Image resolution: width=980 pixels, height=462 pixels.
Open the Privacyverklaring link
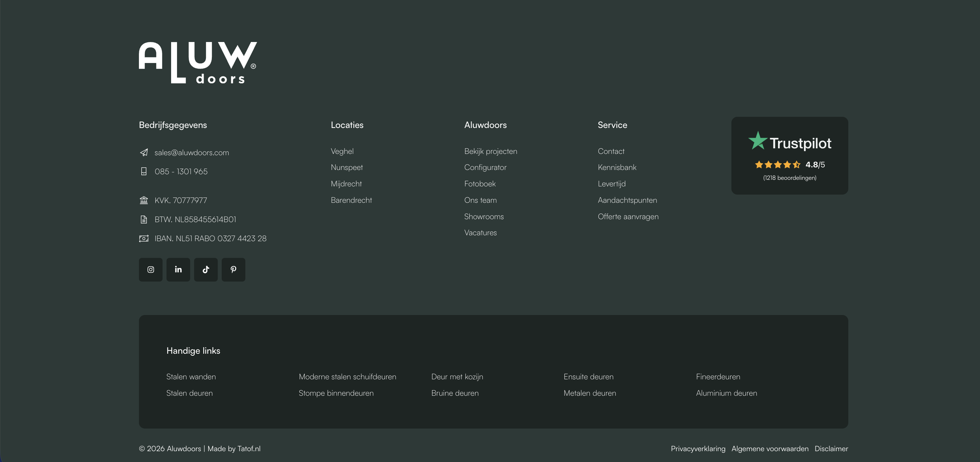coord(698,449)
